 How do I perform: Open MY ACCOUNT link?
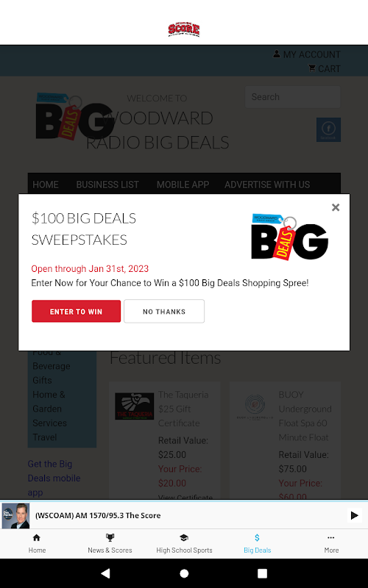pos(307,54)
